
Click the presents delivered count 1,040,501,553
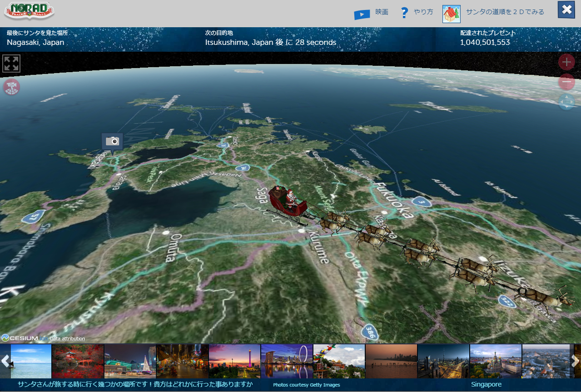point(485,43)
